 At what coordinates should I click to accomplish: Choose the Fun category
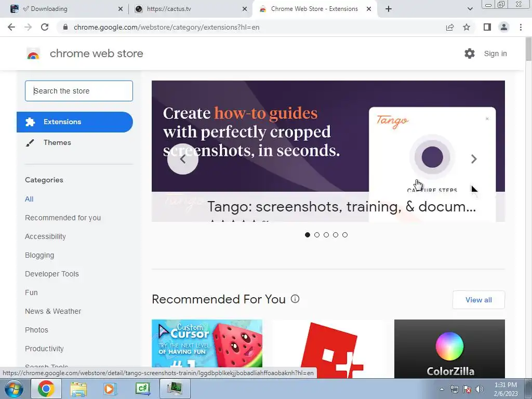click(x=31, y=292)
